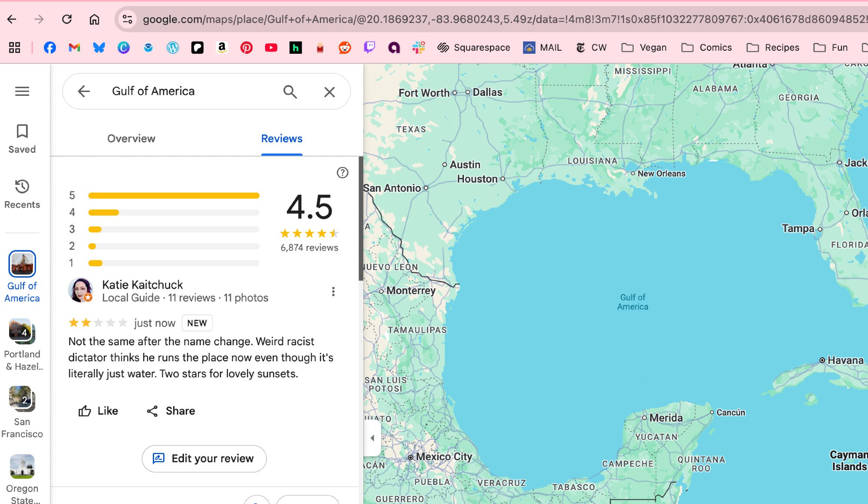Click the Mexico City map label
The image size is (868, 504).
[x=444, y=457]
